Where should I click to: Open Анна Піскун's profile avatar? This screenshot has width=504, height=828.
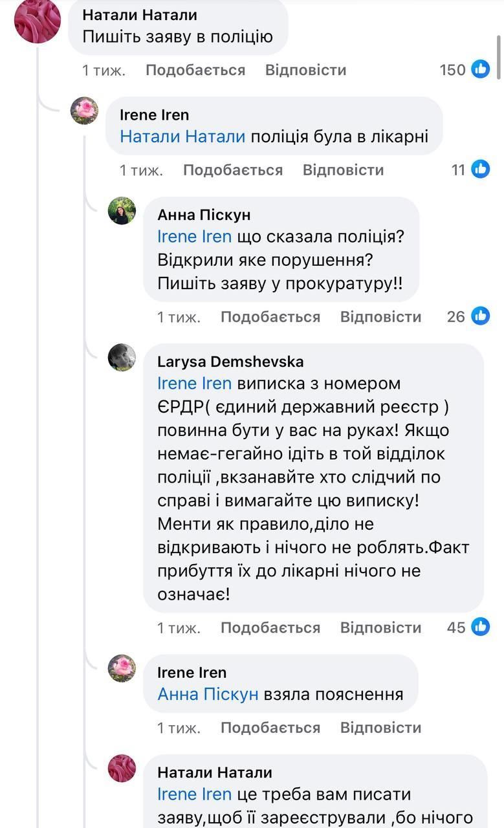tap(122, 211)
